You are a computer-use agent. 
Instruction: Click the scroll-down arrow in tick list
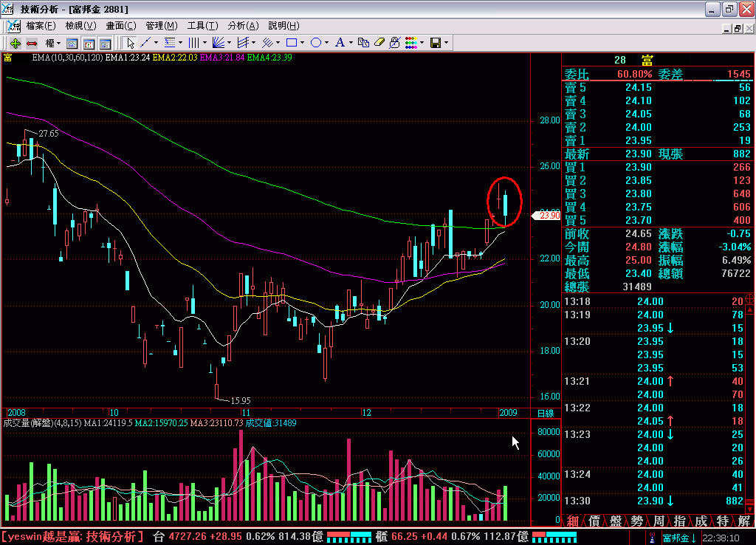[750, 508]
